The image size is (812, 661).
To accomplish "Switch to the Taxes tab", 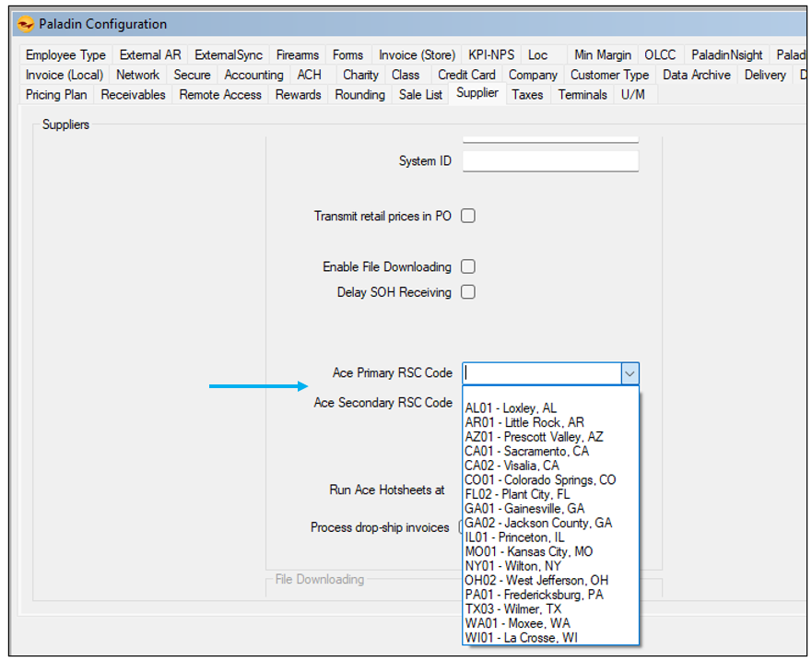I will coord(527,94).
